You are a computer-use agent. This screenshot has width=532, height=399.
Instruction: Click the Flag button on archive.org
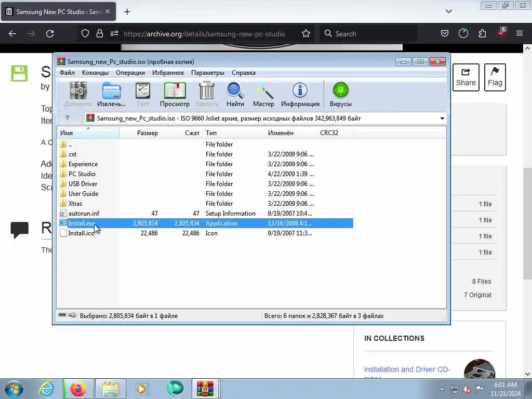pos(495,77)
